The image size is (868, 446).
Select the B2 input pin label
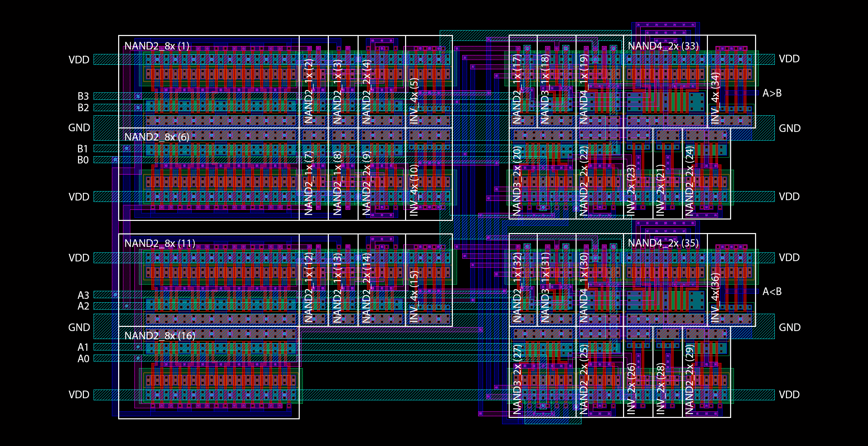(83, 108)
